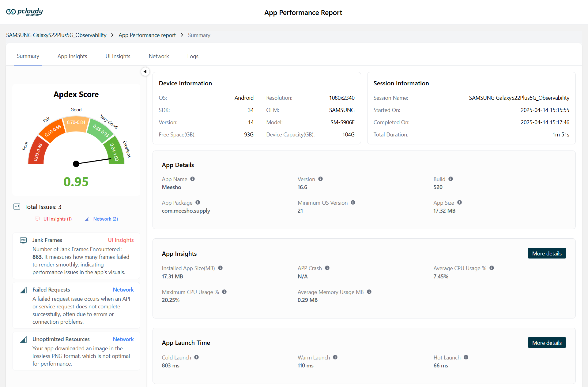
Task: Click info icon next to Hot Launch
Action: click(x=466, y=357)
